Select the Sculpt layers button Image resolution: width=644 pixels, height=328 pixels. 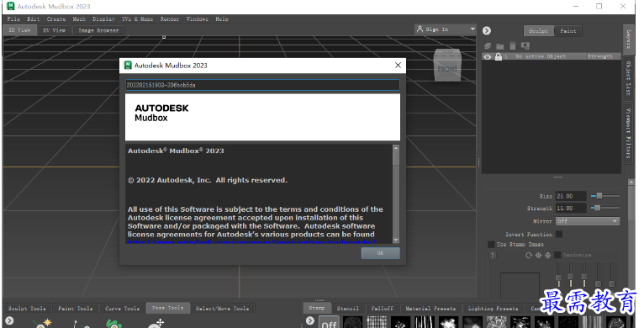click(x=538, y=31)
